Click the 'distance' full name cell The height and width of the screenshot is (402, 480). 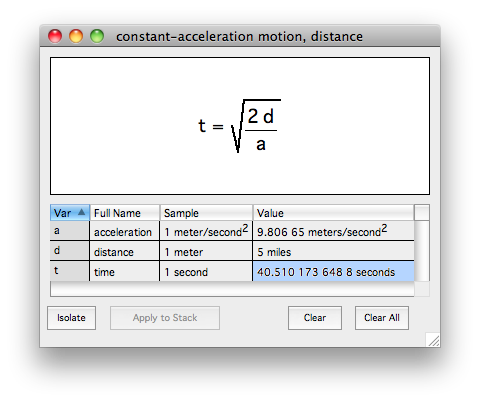(x=125, y=251)
